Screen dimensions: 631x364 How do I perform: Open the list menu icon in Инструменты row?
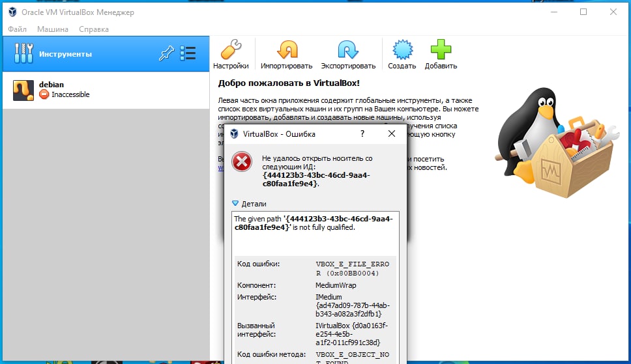click(x=188, y=53)
